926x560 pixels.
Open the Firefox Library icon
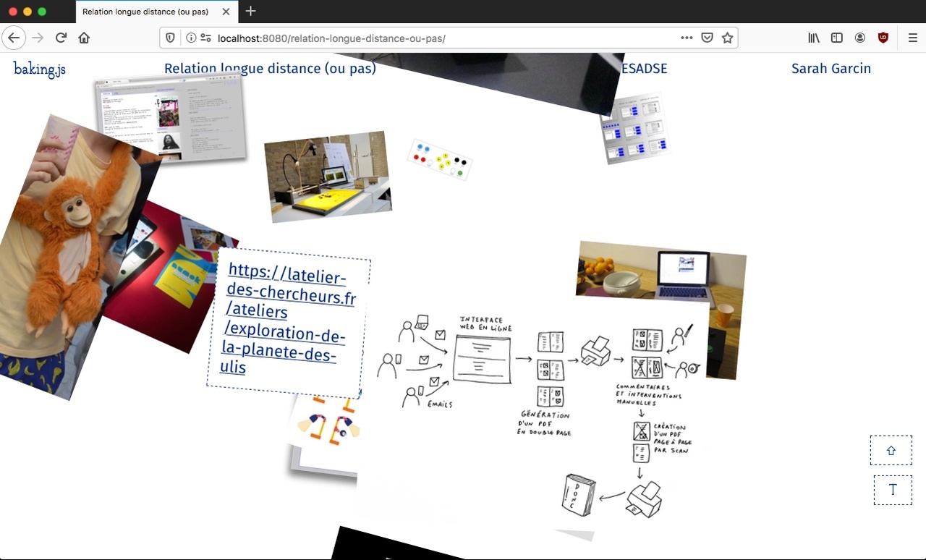pyautogui.click(x=813, y=38)
